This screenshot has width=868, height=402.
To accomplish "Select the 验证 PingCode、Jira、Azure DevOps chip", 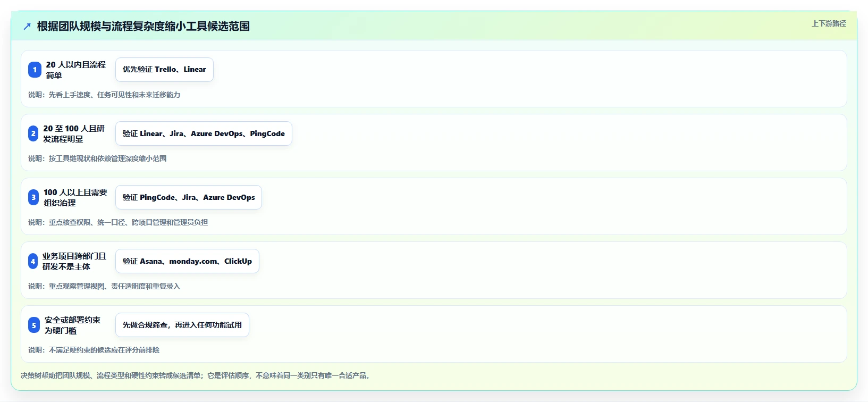I will click(189, 197).
